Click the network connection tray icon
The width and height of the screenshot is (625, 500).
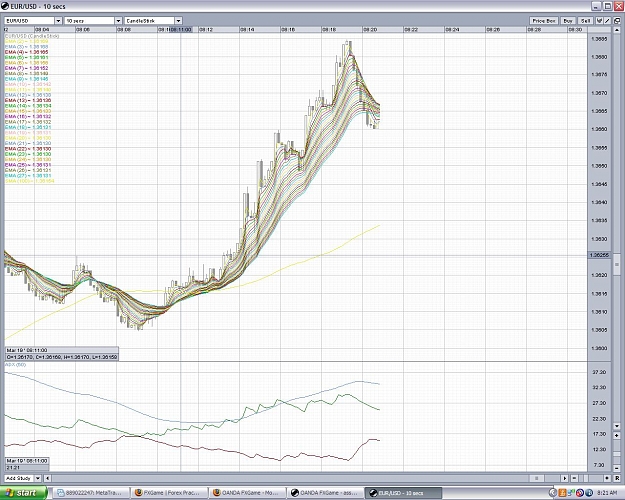click(x=571, y=493)
